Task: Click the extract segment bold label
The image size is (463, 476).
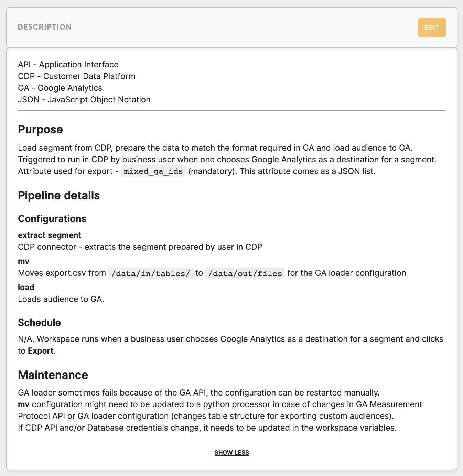Action: (50, 235)
